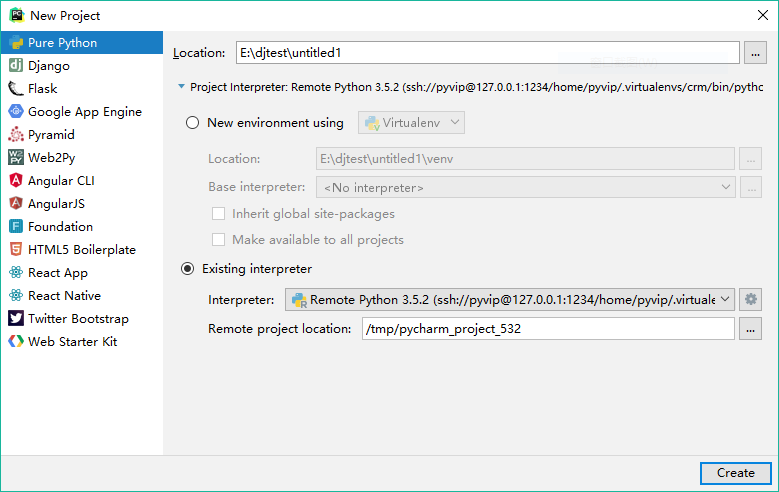The width and height of the screenshot is (779, 492).
Task: Browse for Remote project location
Action: (x=750, y=328)
